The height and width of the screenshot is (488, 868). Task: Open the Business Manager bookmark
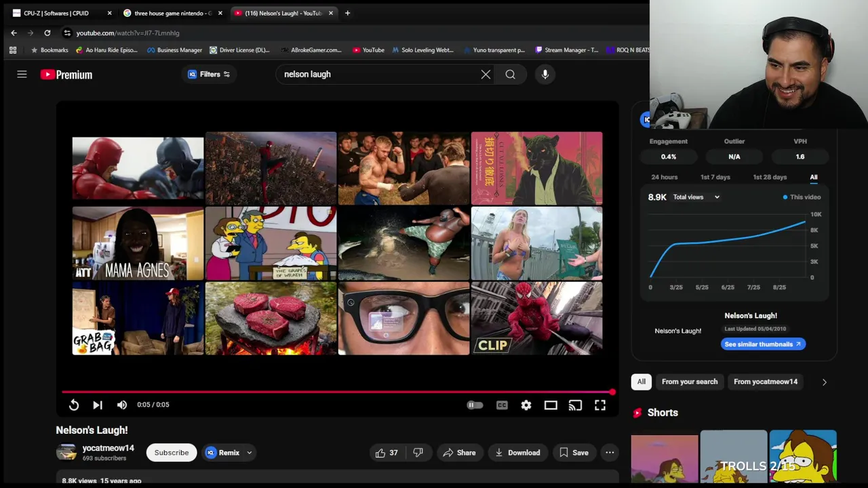[x=174, y=50]
